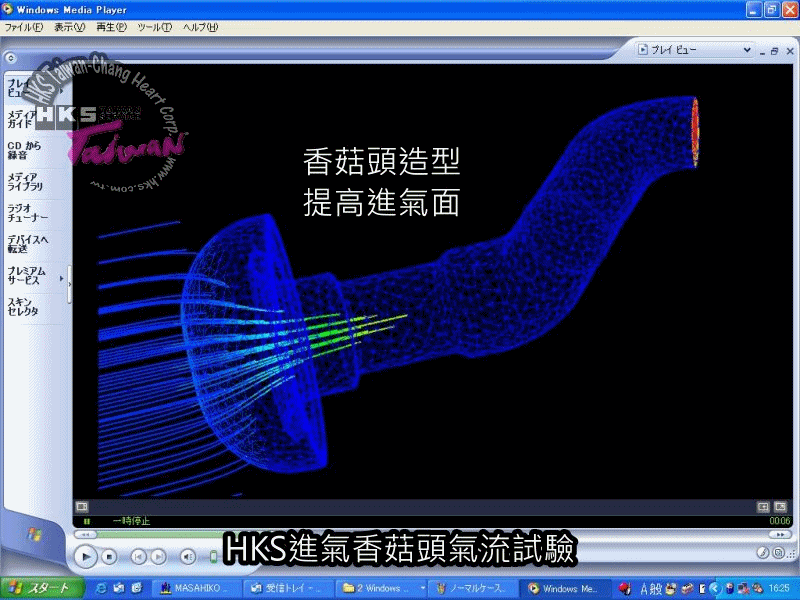The width and height of the screenshot is (800, 600).
Task: Minimize the inner video pane
Action: (762, 52)
